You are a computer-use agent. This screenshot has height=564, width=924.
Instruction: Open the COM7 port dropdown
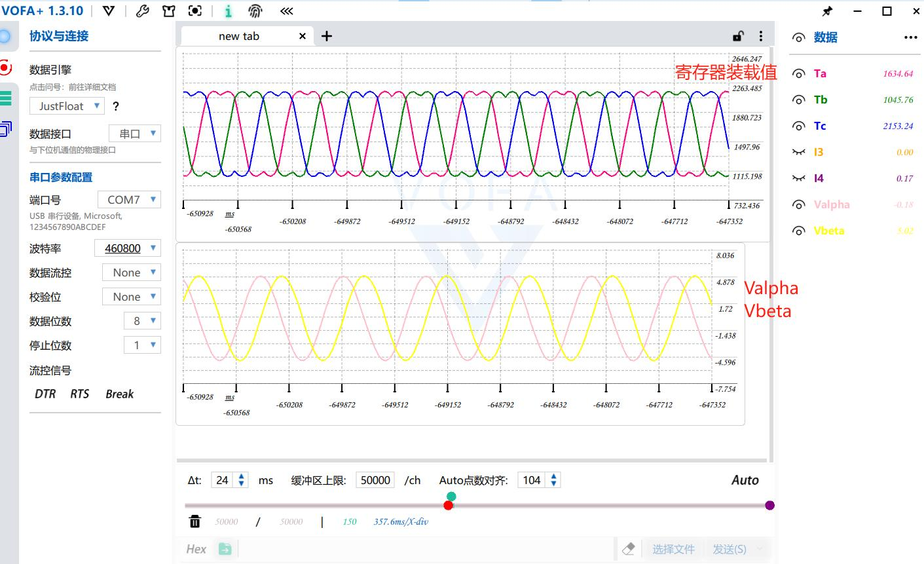(x=130, y=200)
